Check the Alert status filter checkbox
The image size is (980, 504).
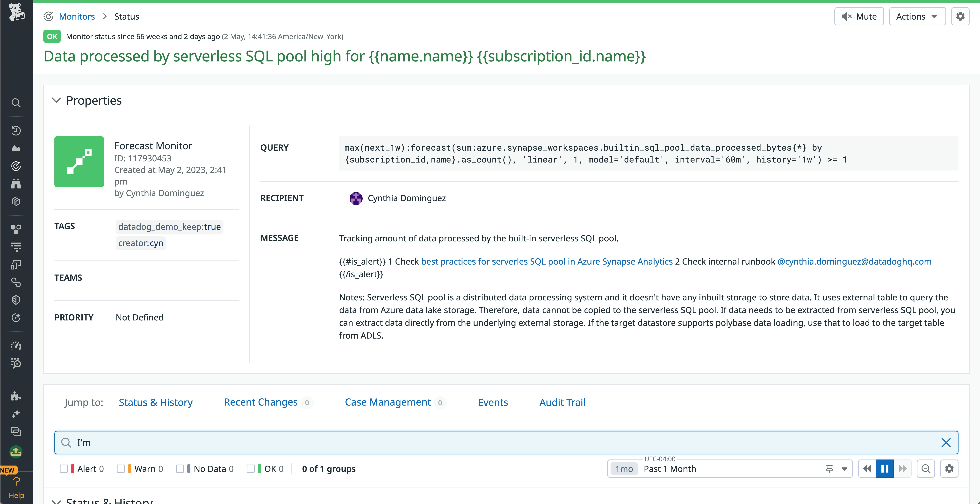click(x=64, y=469)
